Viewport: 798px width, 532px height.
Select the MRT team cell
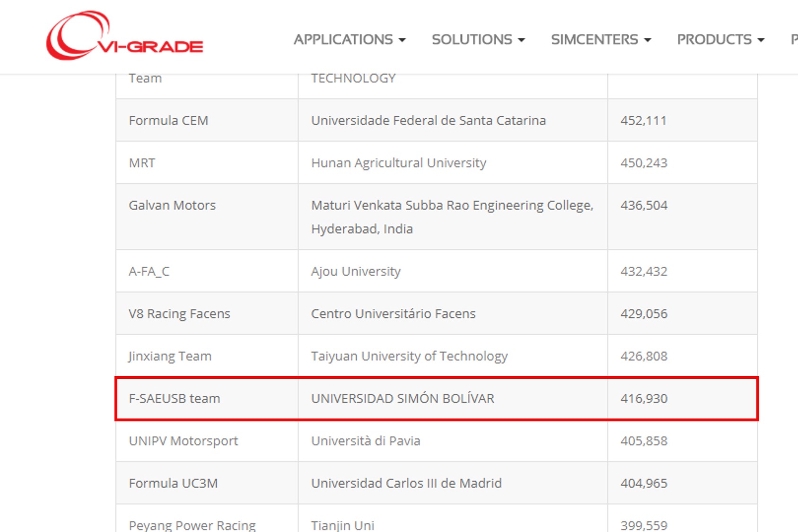click(x=207, y=163)
